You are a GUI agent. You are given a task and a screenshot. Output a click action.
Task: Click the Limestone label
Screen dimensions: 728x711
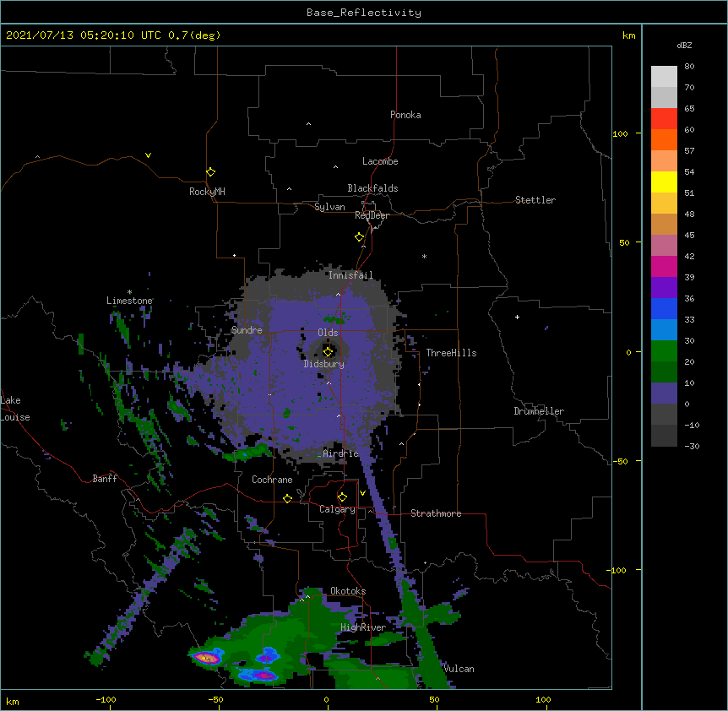pos(129,301)
